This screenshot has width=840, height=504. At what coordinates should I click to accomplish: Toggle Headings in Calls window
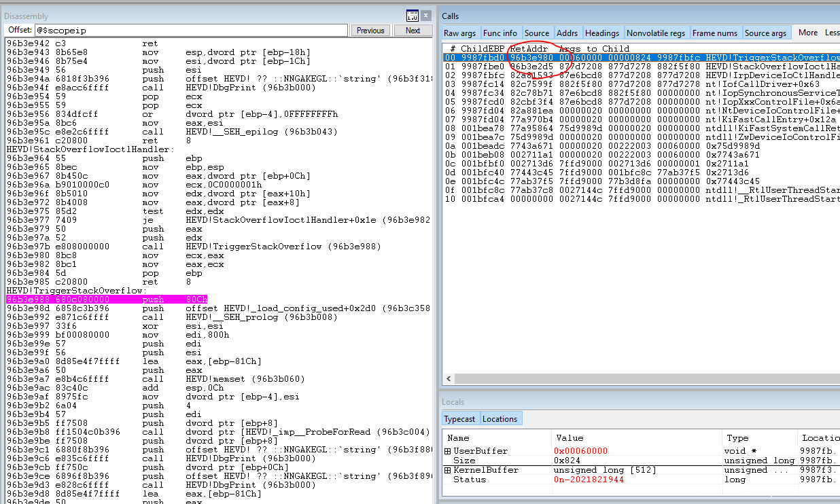(x=602, y=33)
